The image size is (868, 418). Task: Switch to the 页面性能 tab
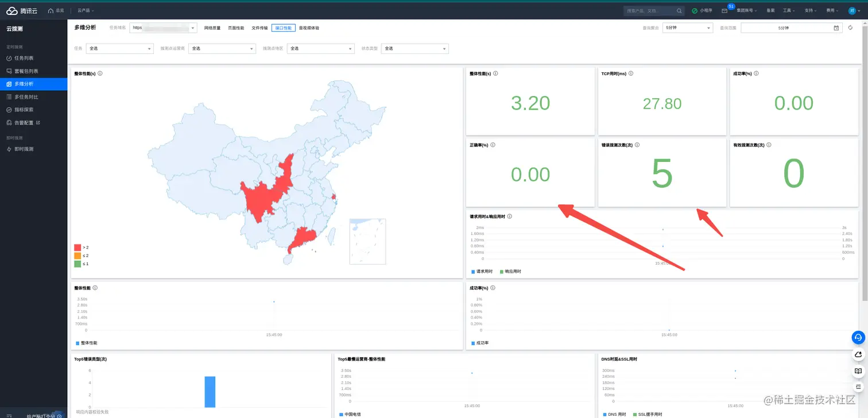(236, 28)
